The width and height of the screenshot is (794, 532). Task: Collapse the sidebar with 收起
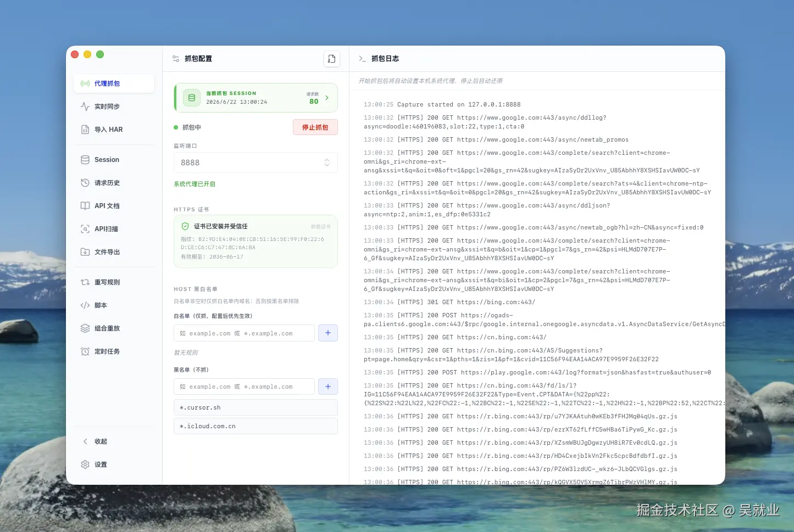tap(114, 441)
